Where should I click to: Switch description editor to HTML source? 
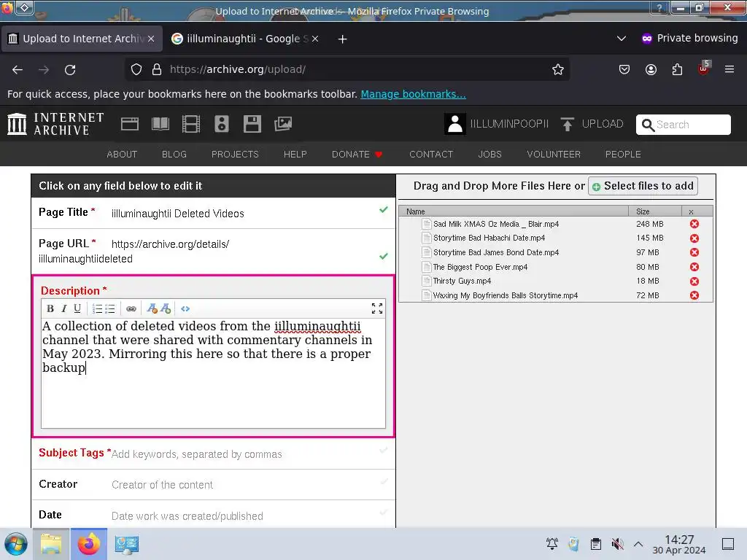[x=185, y=308]
